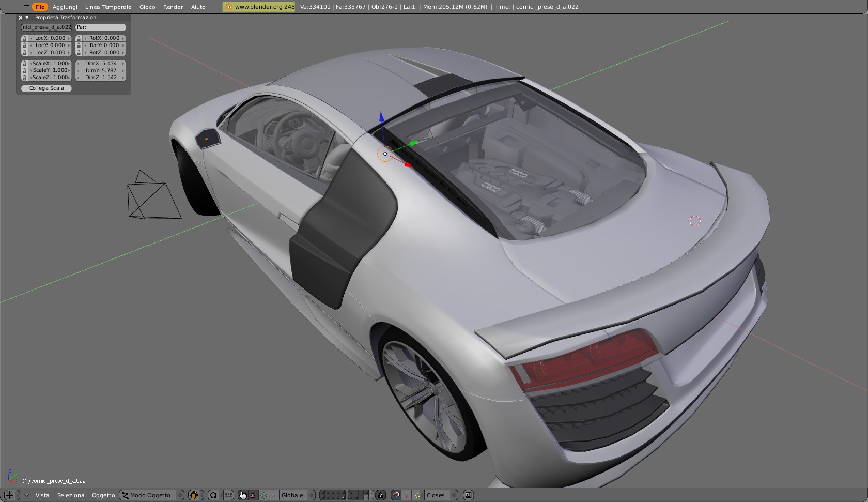Click the pivot point icon
Screen dimensions: 868x502
pyautogui.click(x=213, y=495)
